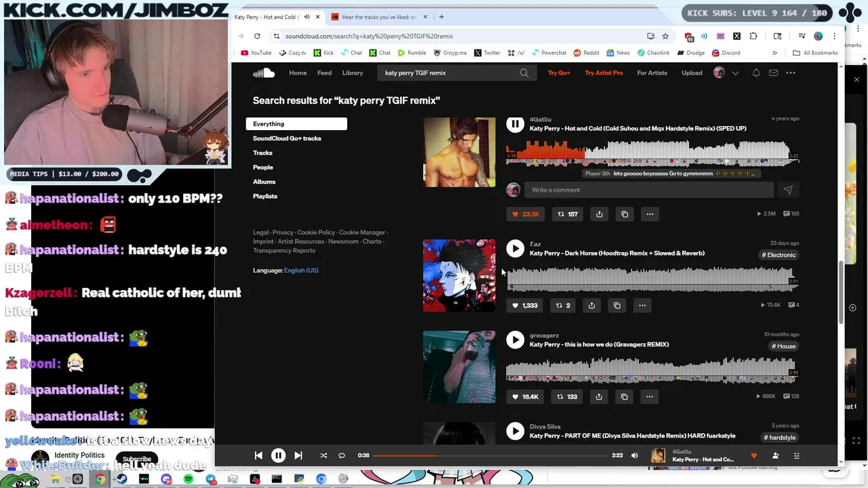The width and height of the screenshot is (868, 488).
Task: Toggle shuffle in the player bar
Action: point(323,455)
